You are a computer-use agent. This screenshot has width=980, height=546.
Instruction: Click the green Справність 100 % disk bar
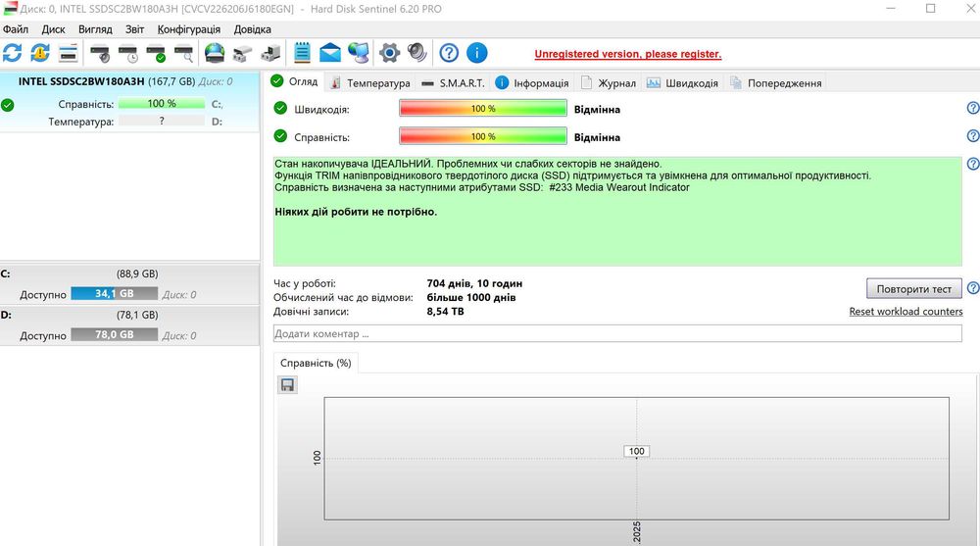click(162, 104)
